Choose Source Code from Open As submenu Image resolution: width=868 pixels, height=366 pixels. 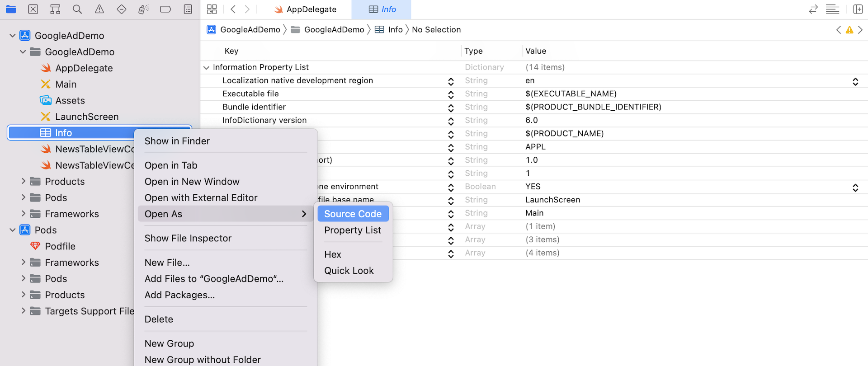coord(353,214)
